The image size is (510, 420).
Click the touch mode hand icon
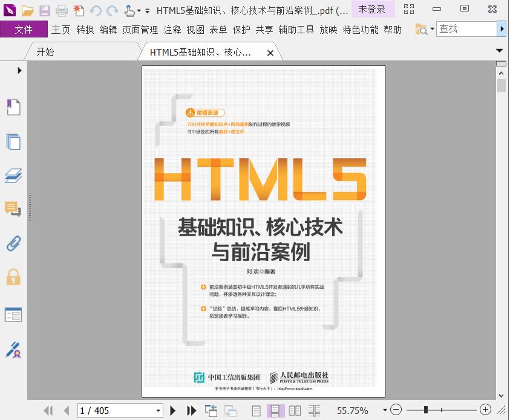tap(129, 11)
